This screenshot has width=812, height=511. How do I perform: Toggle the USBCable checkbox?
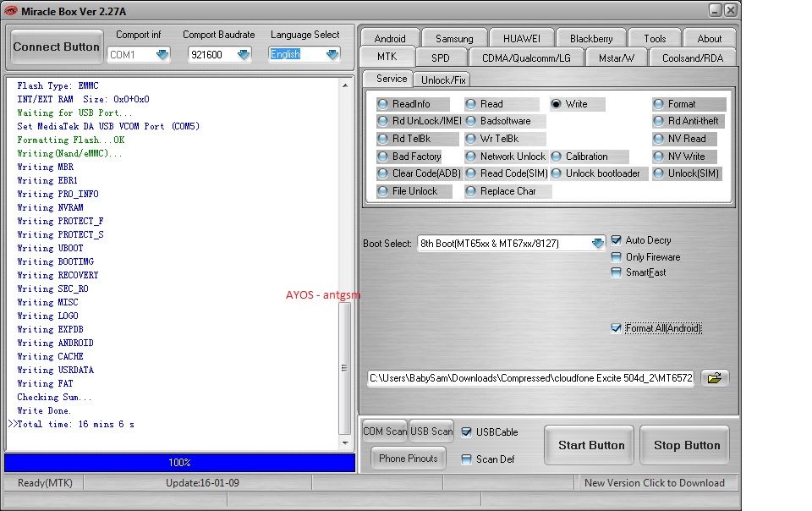(467, 432)
